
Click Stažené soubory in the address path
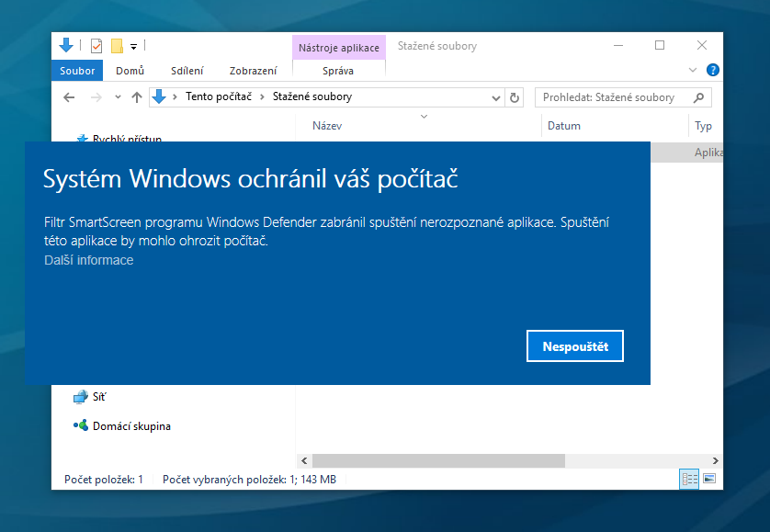pos(312,96)
